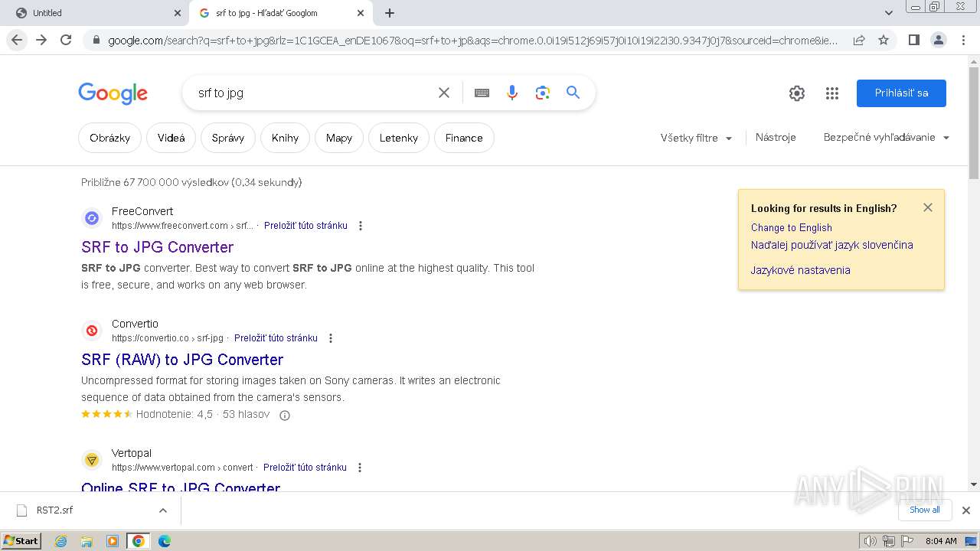This screenshot has height=551, width=980.
Task: Reload the current page
Action: pyautogui.click(x=66, y=40)
